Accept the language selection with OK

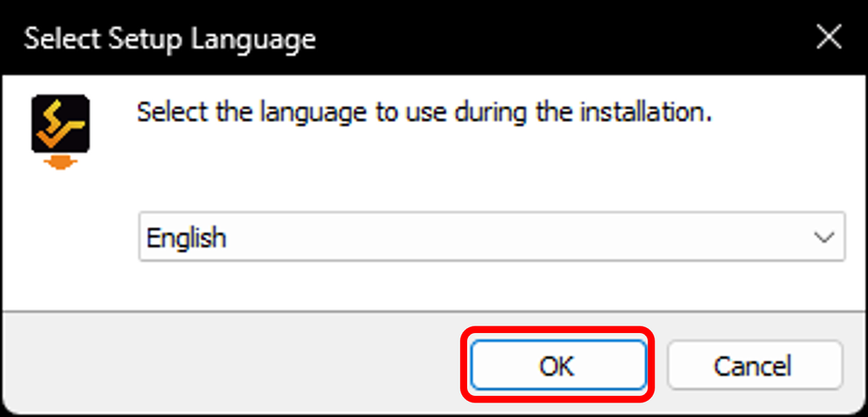point(556,366)
